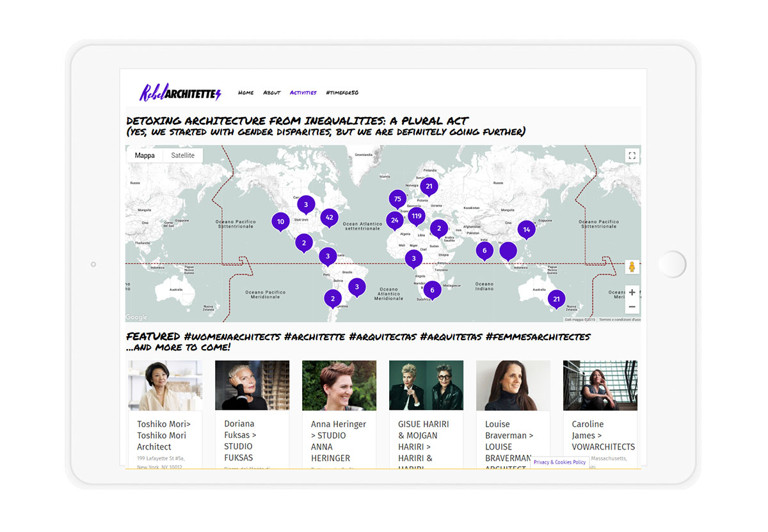Select the 3 marker over central Africa
Image resolution: width=768 pixels, height=532 pixels.
(x=413, y=260)
